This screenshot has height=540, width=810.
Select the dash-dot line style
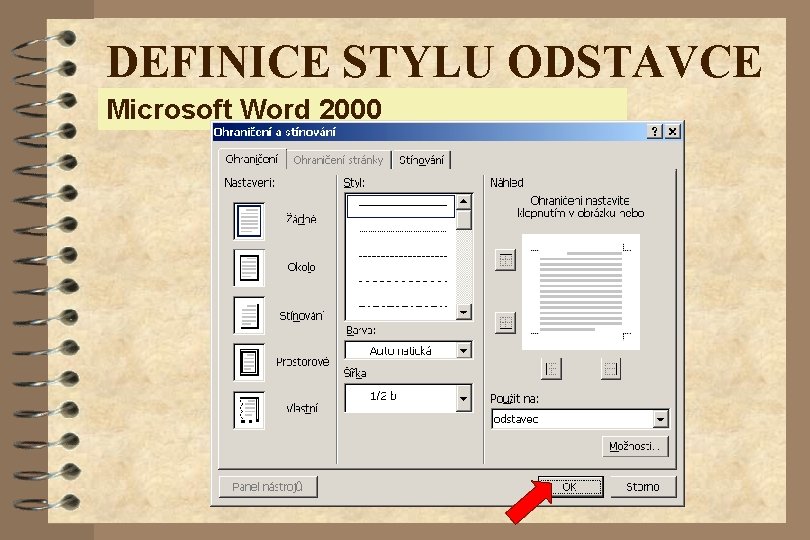click(402, 306)
